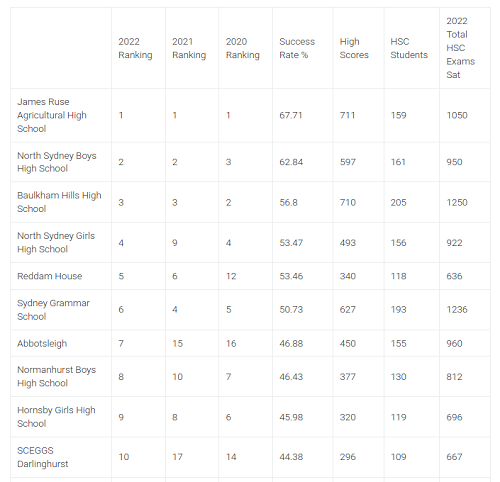Viewport: 500px width, 482px height.
Task: Click SCEGGS Darlinghurst school name
Action: (x=42, y=457)
